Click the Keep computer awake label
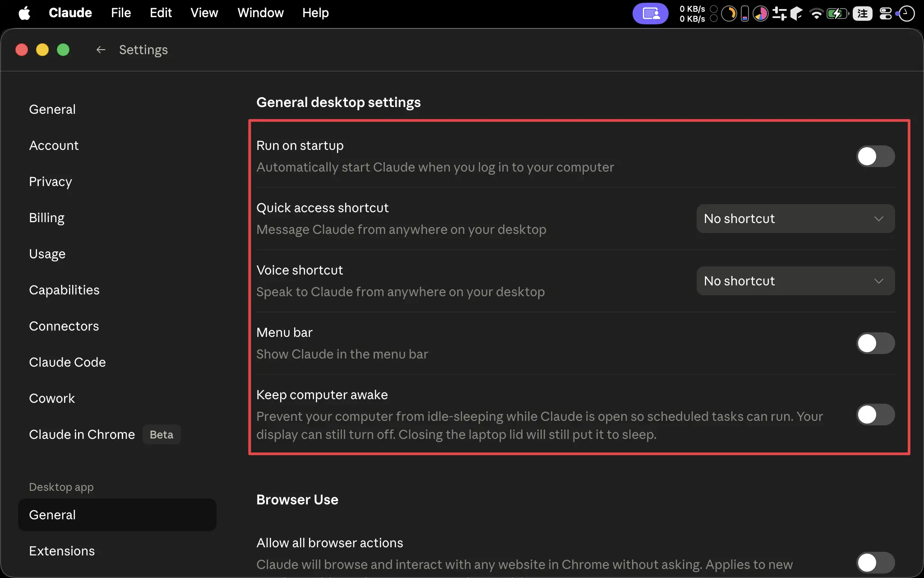This screenshot has height=578, width=924. 322,395
